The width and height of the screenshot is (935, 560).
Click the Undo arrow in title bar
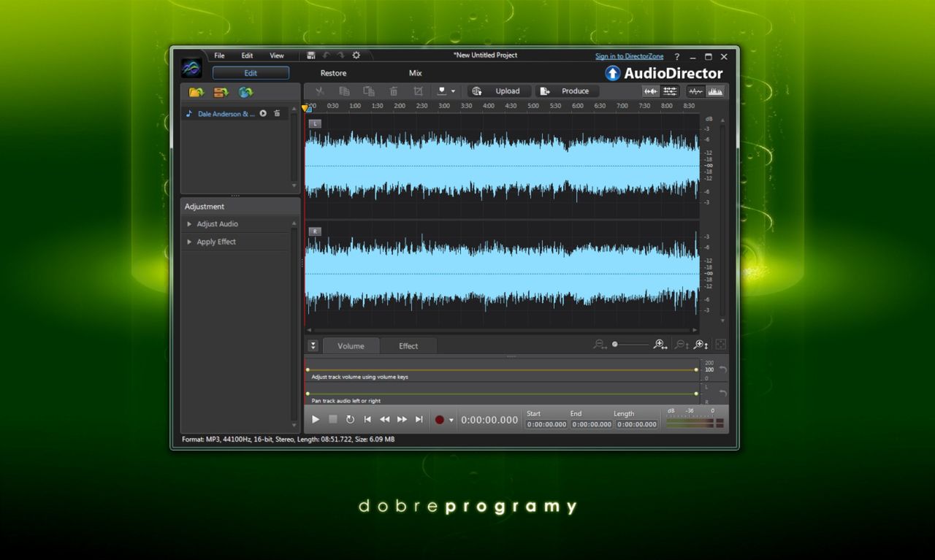pyautogui.click(x=326, y=55)
